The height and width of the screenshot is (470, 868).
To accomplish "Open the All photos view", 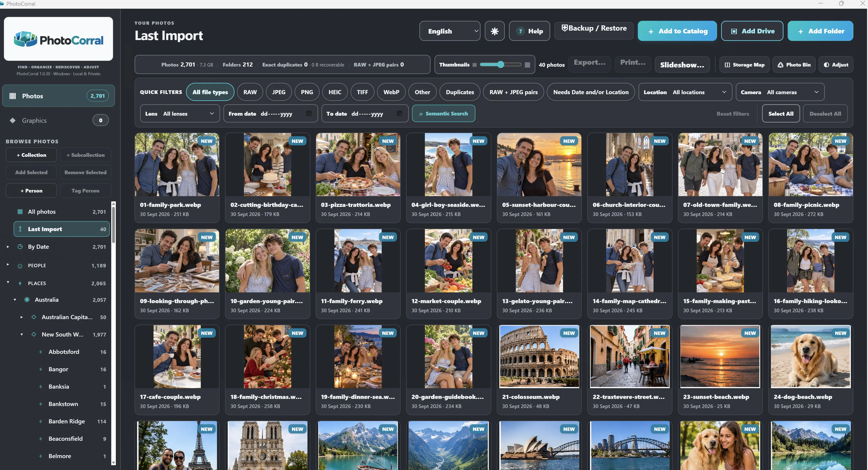I will point(61,212).
